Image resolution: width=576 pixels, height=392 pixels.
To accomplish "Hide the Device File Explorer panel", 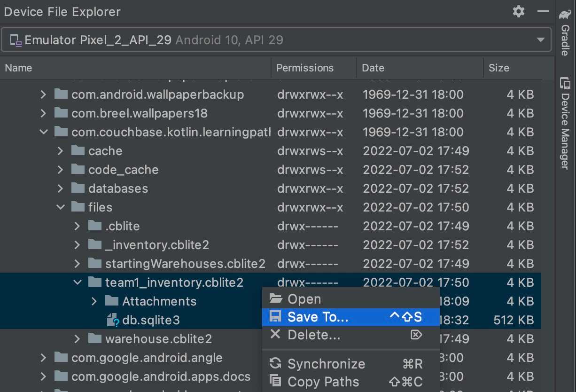I will tap(543, 11).
